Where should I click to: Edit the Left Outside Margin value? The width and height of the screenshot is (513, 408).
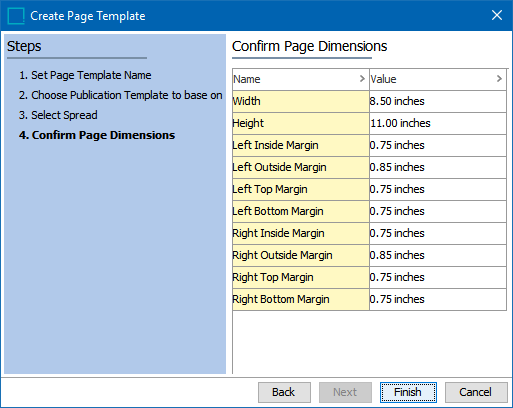coord(438,167)
